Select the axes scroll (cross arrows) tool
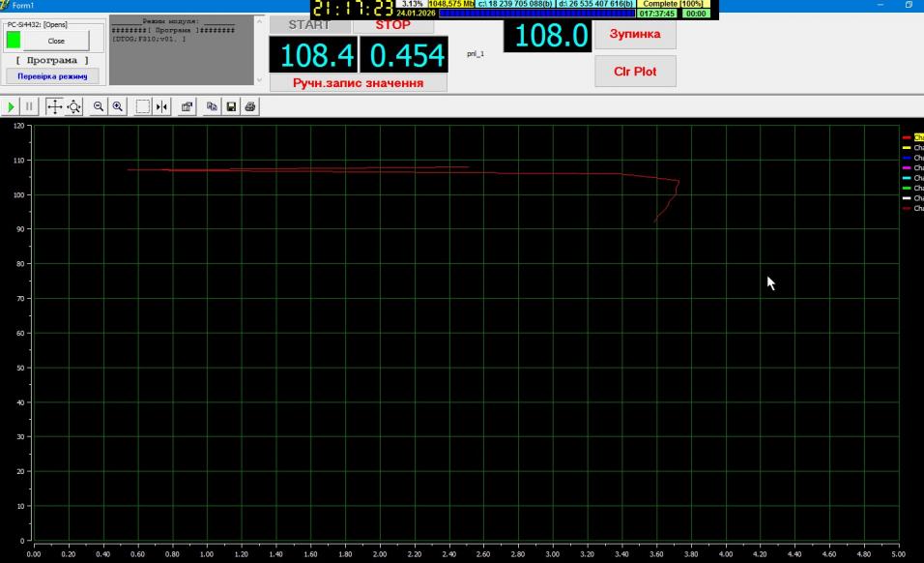This screenshot has height=563, width=924. pos(54,106)
